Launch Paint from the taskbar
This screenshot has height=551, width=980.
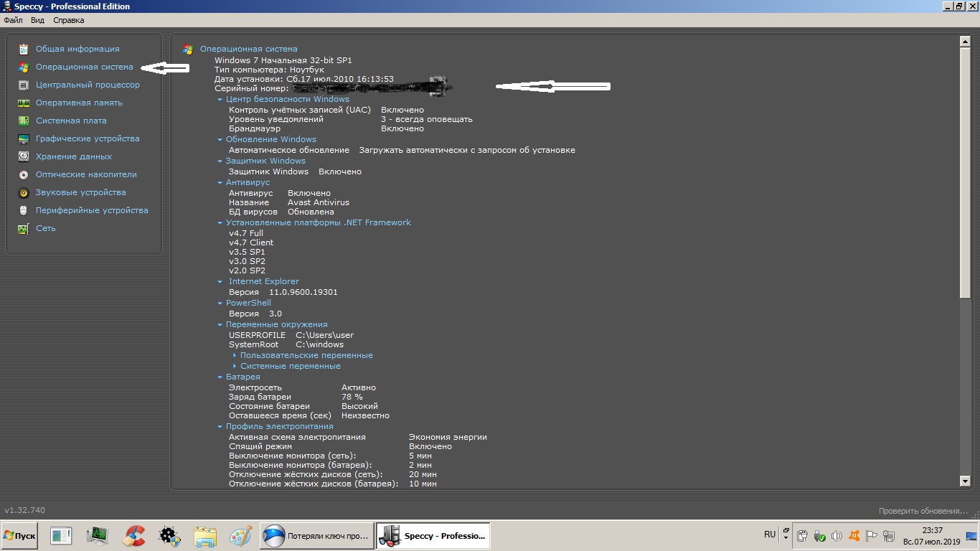click(241, 536)
